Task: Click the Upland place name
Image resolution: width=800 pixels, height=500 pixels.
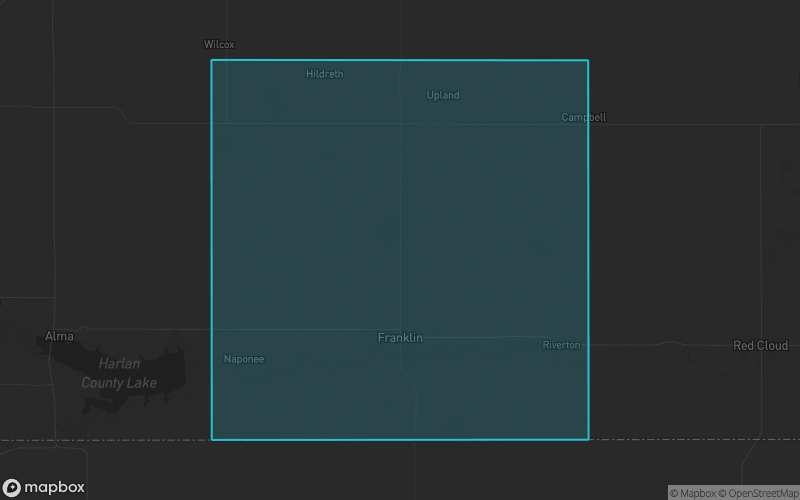Action: coord(443,95)
